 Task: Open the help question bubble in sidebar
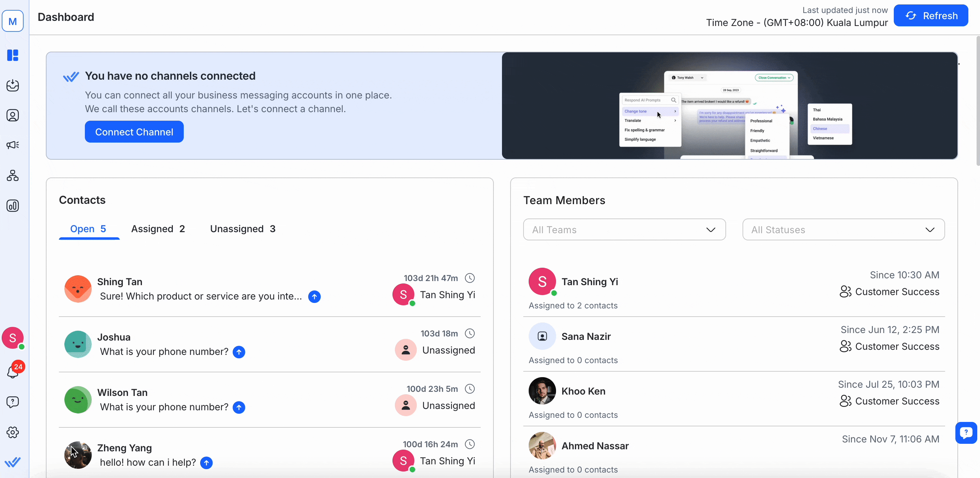pos(13,402)
